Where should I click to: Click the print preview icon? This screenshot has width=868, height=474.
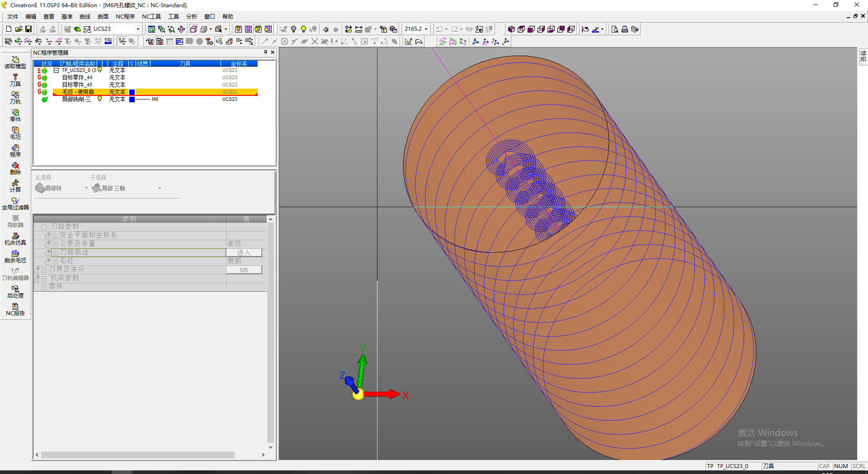(x=615, y=29)
